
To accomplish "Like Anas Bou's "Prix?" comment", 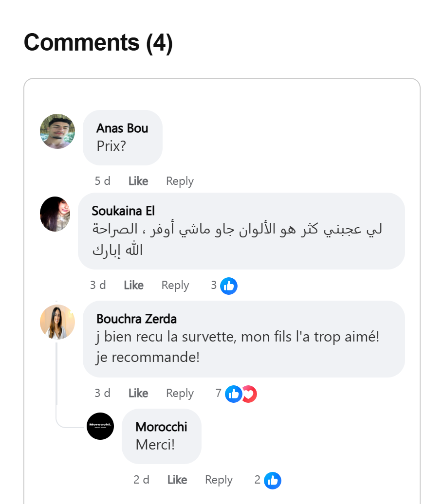I will coord(138,181).
